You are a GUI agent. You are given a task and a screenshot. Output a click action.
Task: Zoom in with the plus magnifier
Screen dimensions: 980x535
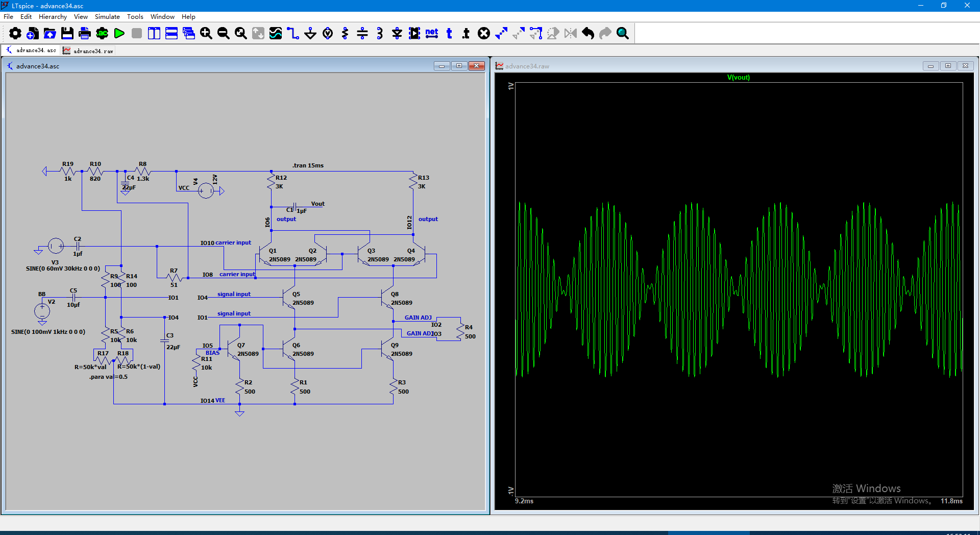coord(206,34)
